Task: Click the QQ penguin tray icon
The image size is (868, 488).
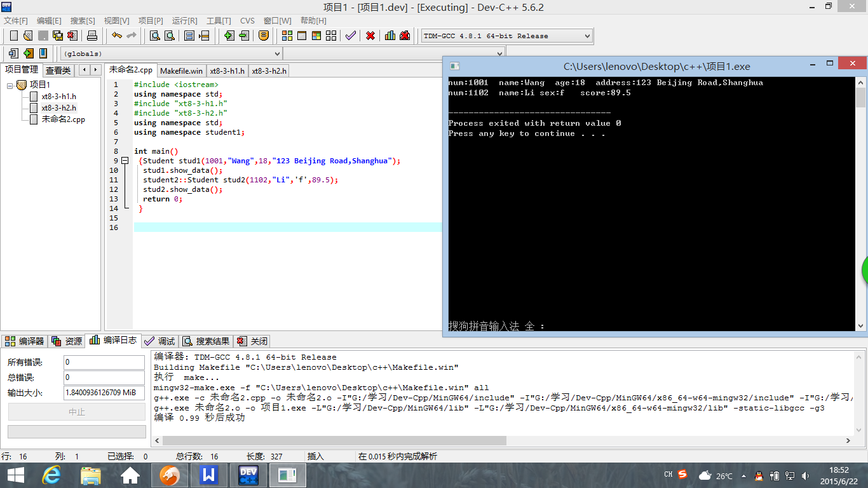Action: [759, 475]
